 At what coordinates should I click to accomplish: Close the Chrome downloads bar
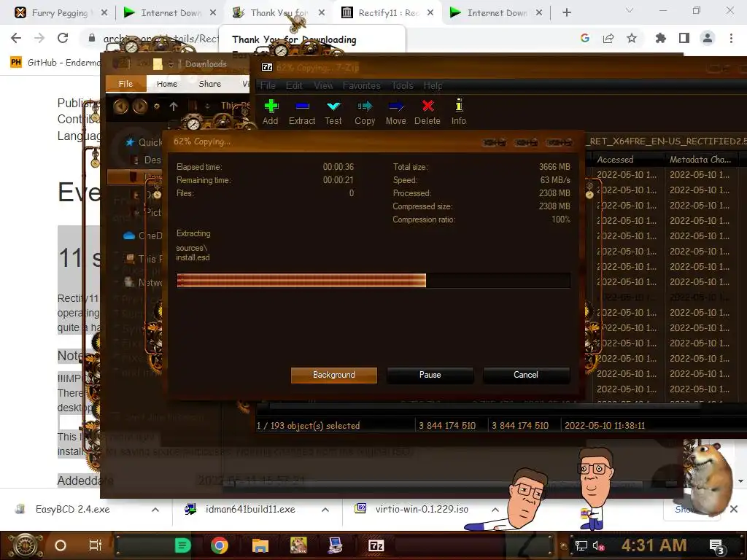734,510
